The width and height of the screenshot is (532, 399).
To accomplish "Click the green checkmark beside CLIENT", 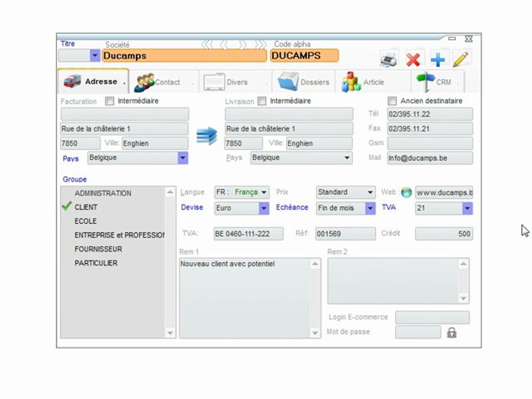I will coord(66,206).
